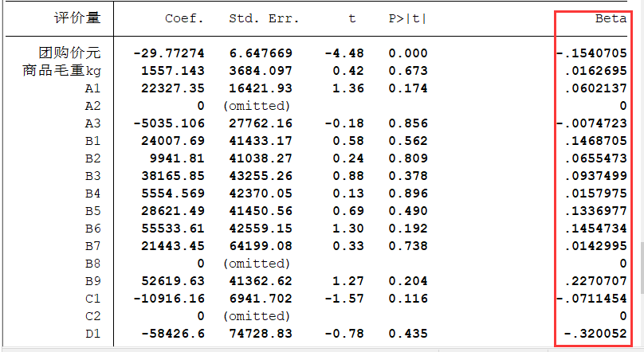This screenshot has height=352, width=644.
Task: Click the Beta column header
Action: pyautogui.click(x=611, y=19)
